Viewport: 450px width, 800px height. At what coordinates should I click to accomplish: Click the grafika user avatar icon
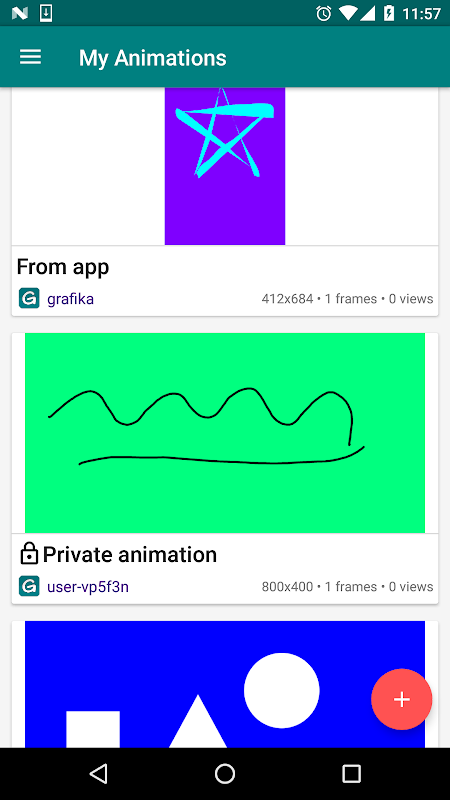(29, 298)
